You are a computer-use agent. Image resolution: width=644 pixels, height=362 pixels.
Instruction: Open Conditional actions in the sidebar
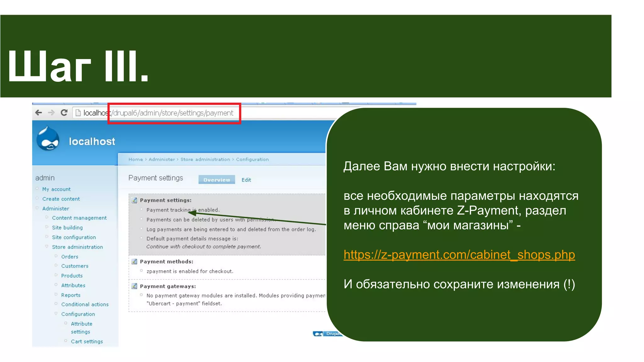coord(85,304)
